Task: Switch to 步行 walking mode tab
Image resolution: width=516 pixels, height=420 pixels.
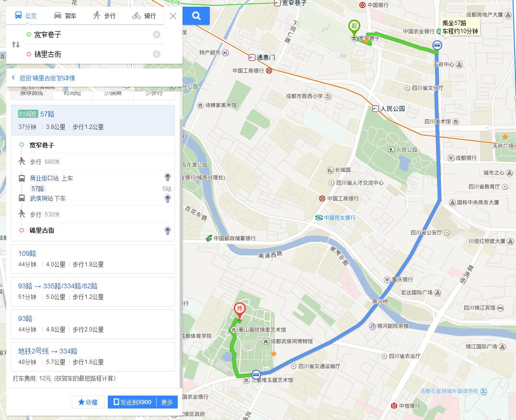Action: (x=104, y=16)
